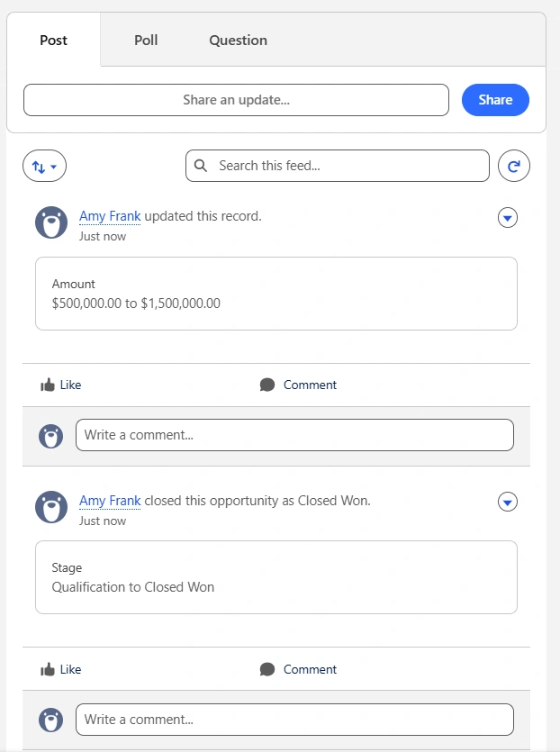Click the thumbs-up icon on the Closed Won post
Viewport: 560px width, 752px height.
tap(48, 670)
